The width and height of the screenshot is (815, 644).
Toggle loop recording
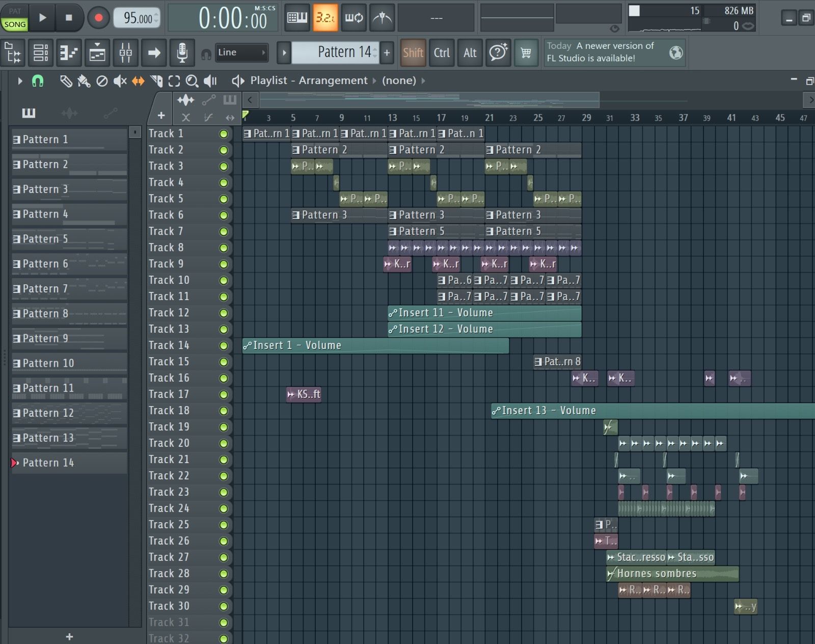pos(354,18)
